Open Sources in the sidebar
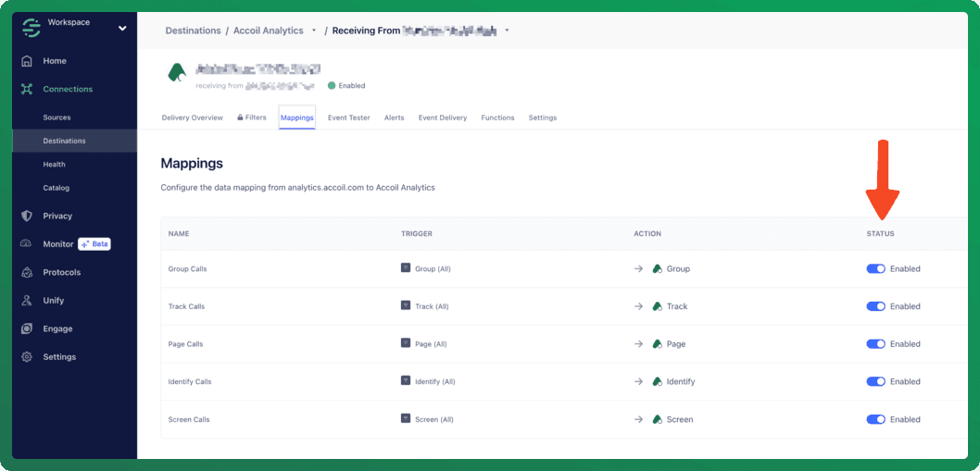980x471 pixels. [57, 118]
